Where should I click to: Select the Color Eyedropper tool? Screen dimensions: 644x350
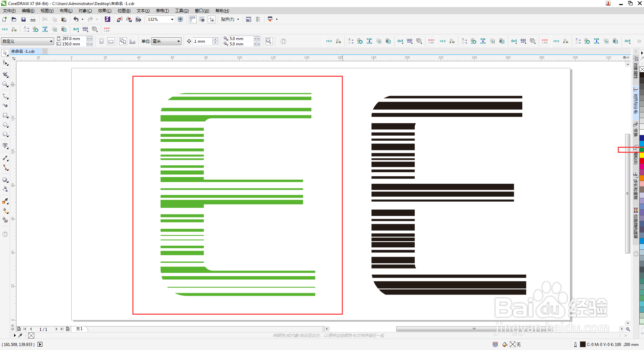pyautogui.click(x=5, y=201)
